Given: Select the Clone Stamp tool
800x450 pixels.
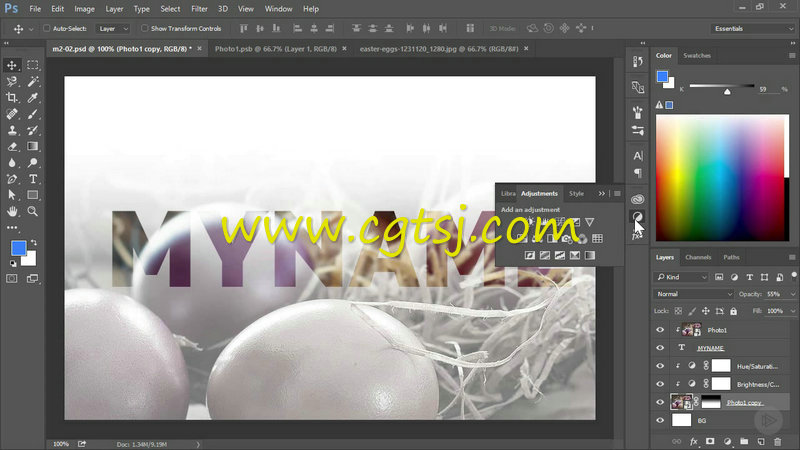Looking at the screenshot, I should pyautogui.click(x=12, y=130).
